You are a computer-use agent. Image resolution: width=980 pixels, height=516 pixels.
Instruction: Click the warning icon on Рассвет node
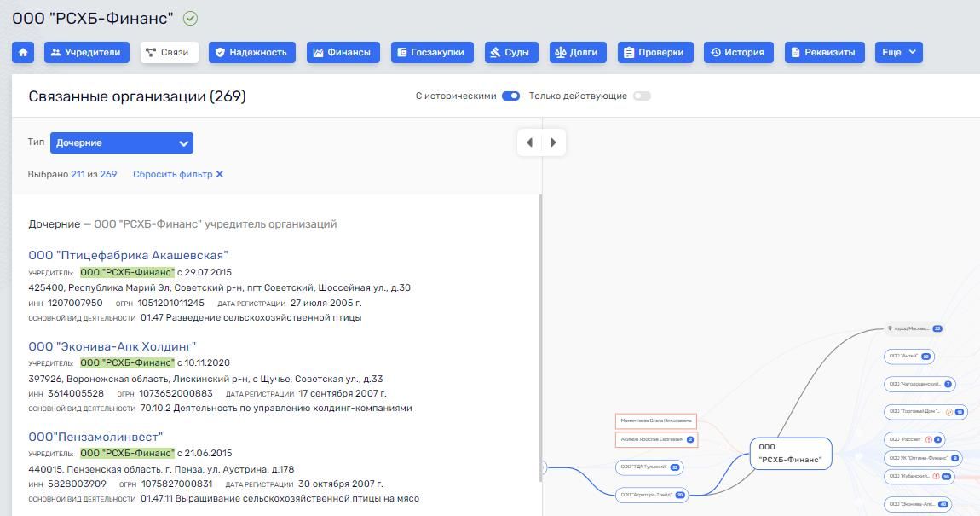pos(929,440)
